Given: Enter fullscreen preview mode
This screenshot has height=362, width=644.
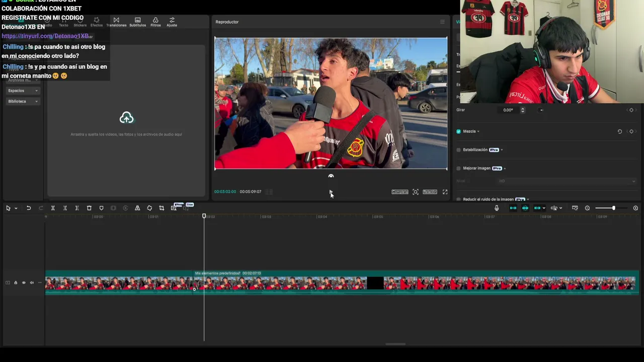Looking at the screenshot, I should point(445,192).
